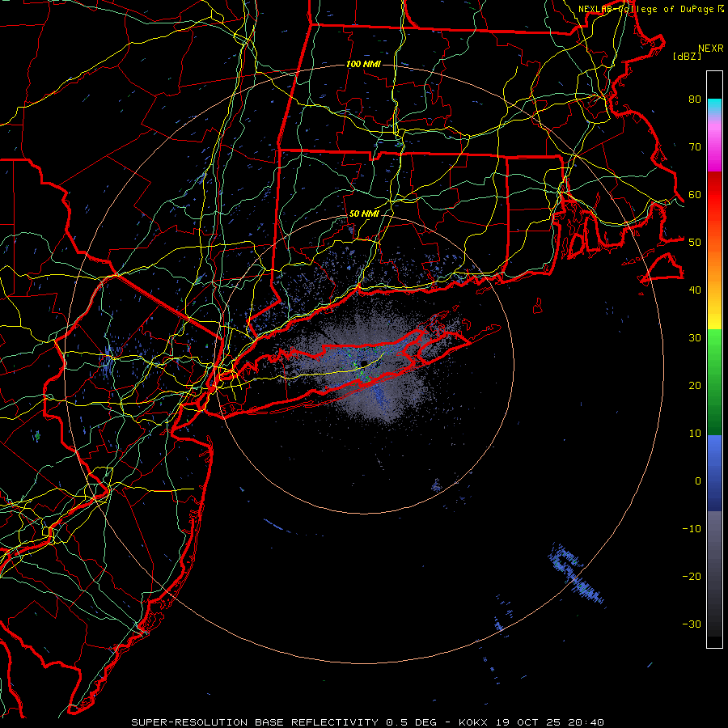Click the "19 OCT 25" date in the caption

(528, 722)
